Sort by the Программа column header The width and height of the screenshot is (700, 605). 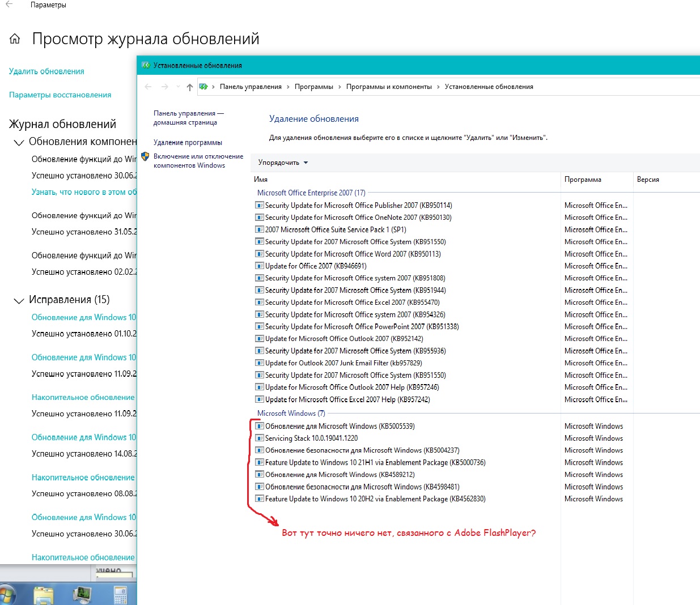pos(596,179)
